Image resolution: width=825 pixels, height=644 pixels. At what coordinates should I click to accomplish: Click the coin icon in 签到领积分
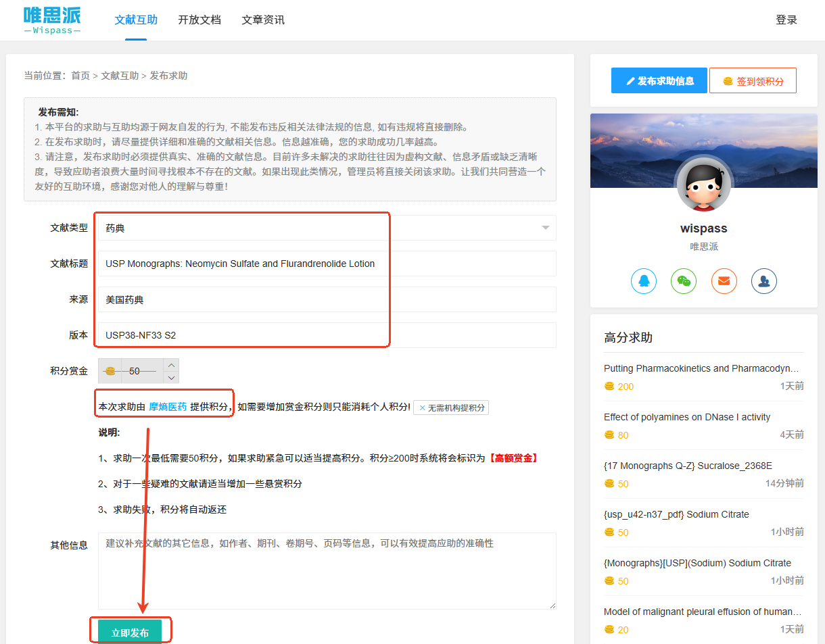click(x=728, y=81)
